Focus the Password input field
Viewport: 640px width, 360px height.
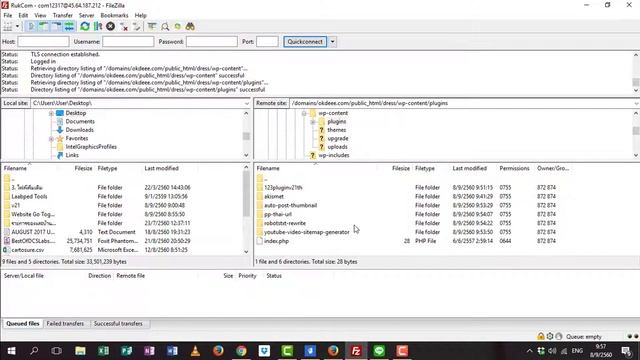pos(212,42)
